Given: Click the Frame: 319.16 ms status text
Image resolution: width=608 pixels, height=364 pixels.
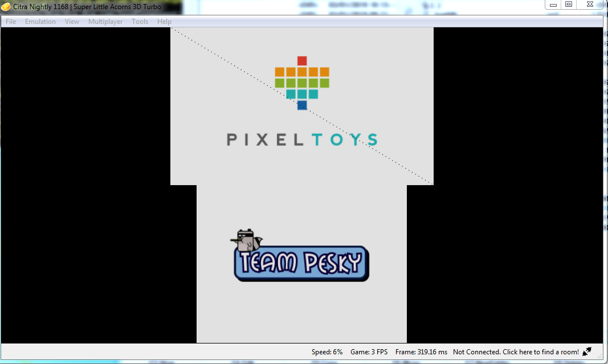Looking at the screenshot, I should [421, 352].
